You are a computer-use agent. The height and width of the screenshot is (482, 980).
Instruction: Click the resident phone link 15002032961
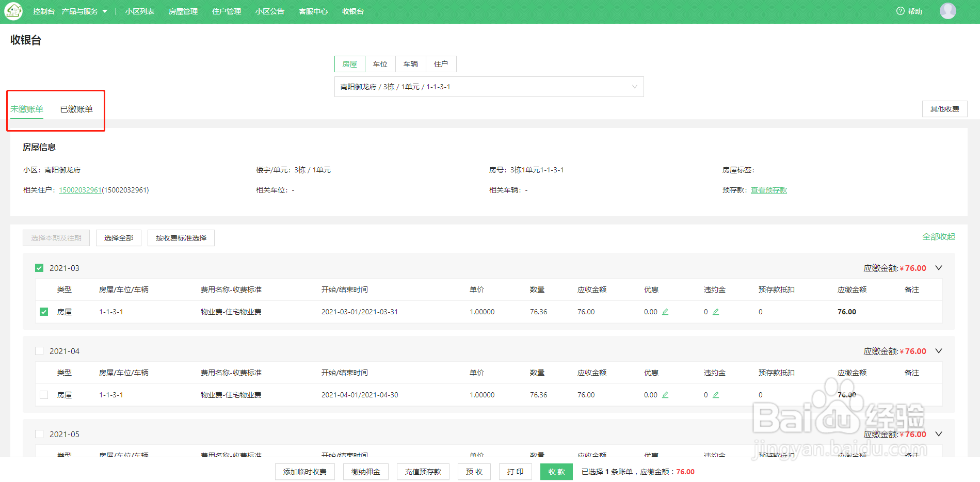click(80, 190)
